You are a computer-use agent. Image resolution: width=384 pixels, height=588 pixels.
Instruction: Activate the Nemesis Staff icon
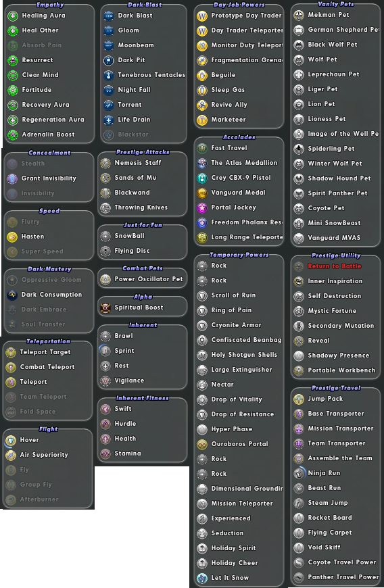(105, 163)
